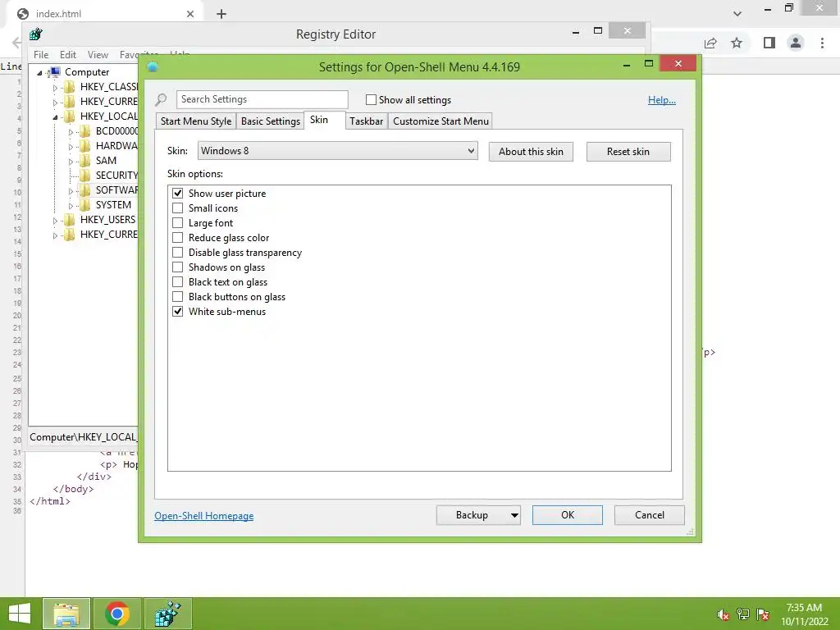
Task: Click Cancel in settings dialog
Action: pyautogui.click(x=650, y=515)
